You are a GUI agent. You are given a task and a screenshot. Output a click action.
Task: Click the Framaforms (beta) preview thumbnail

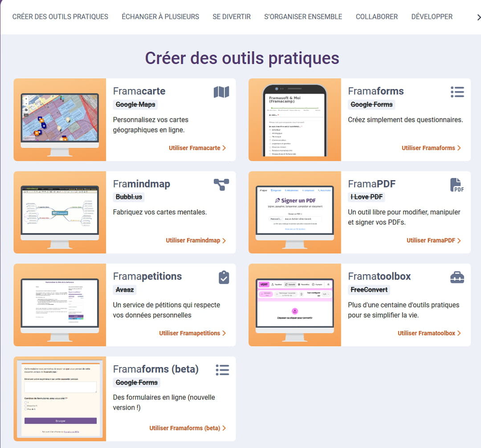tap(60, 398)
